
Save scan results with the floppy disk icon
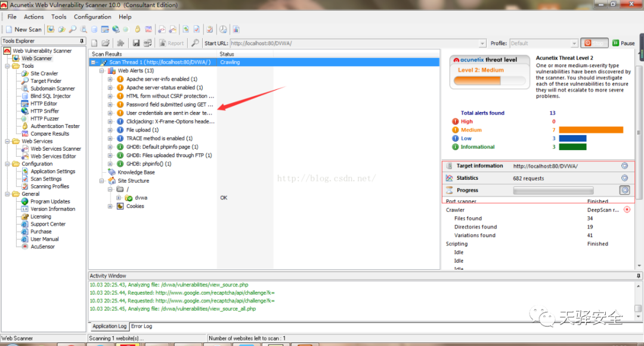[136, 43]
